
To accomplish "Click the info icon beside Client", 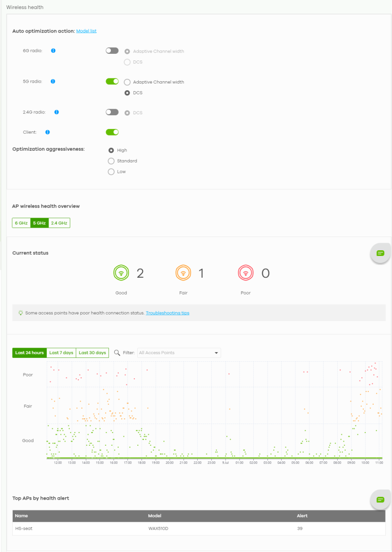I will pos(48,132).
